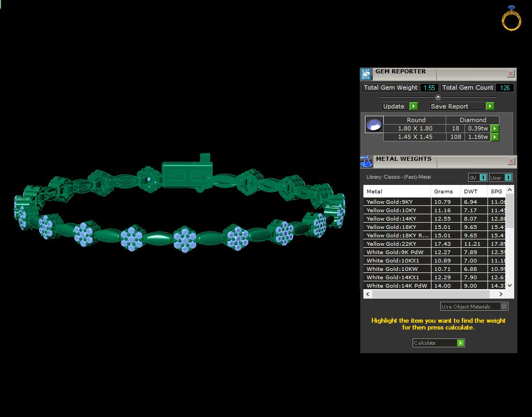Click the SPG column header
The height and width of the screenshot is (417, 532).
coord(496,191)
